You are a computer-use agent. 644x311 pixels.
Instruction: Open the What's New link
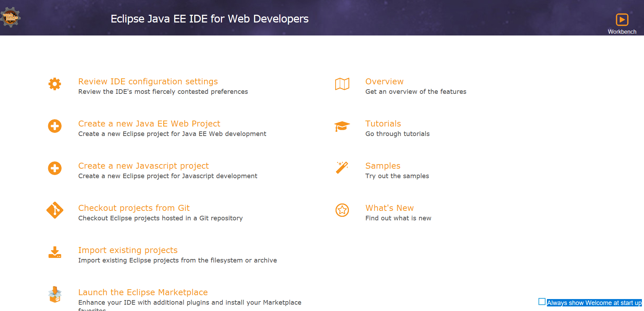pos(389,208)
